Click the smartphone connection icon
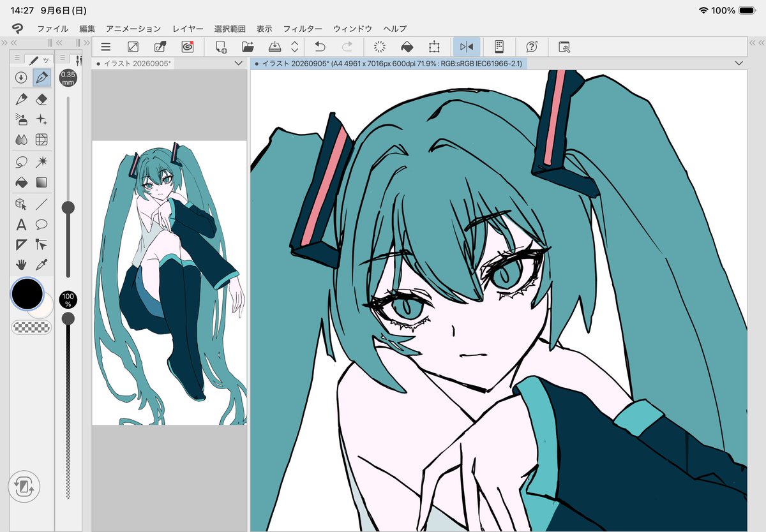766x532 pixels. tap(499, 47)
